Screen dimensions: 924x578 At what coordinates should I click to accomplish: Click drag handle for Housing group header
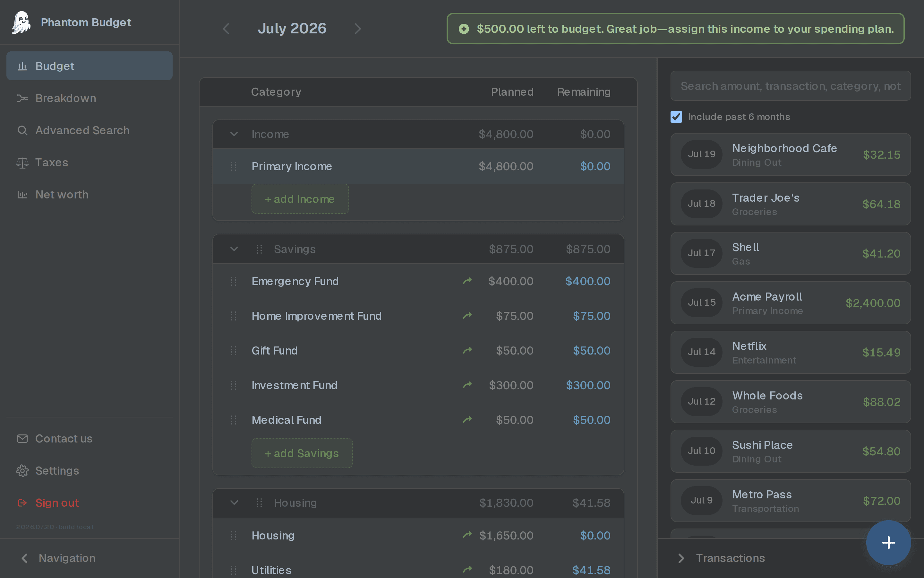[259, 503]
